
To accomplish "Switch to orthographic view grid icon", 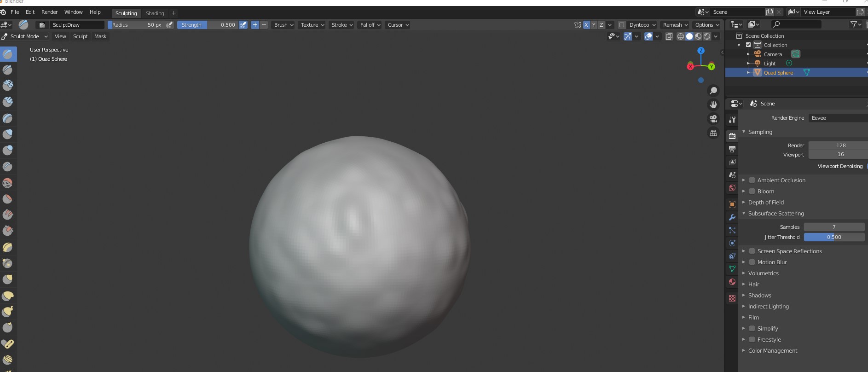I will click(713, 133).
